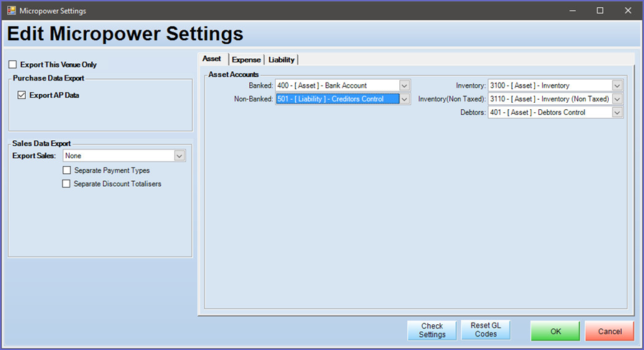This screenshot has width=644, height=350.
Task: Click the 401 Debtors Control field value
Action: [x=538, y=112]
